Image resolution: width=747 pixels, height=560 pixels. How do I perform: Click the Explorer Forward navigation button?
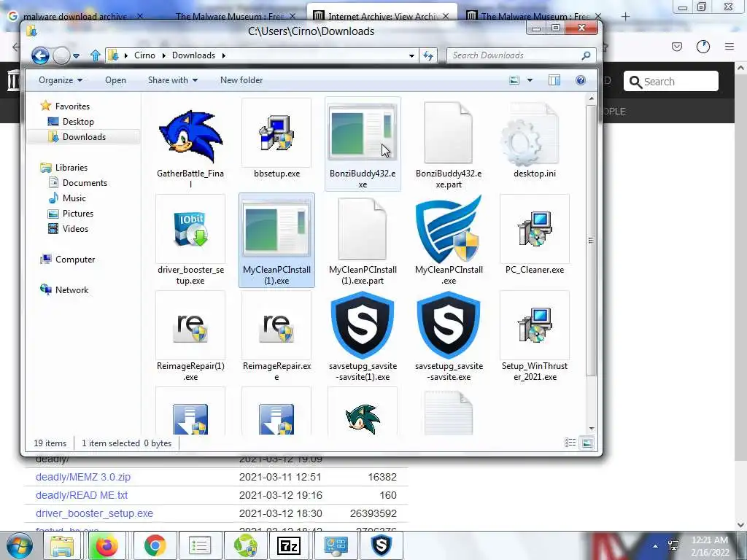(x=61, y=55)
